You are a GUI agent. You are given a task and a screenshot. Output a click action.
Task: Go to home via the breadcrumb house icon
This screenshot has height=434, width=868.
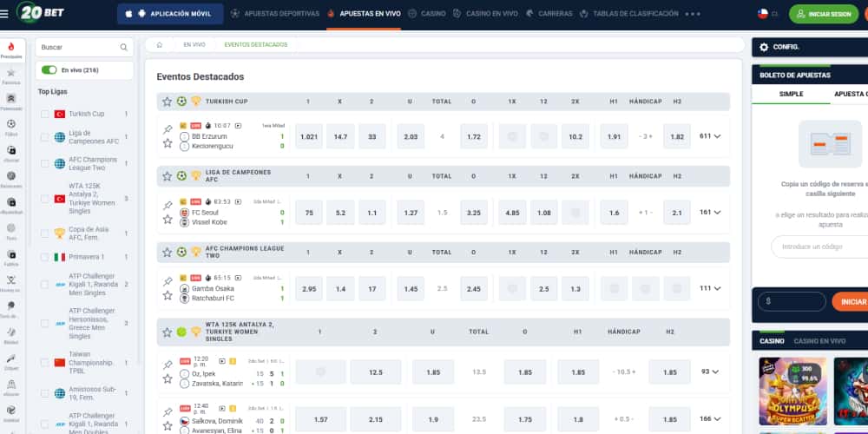(160, 45)
